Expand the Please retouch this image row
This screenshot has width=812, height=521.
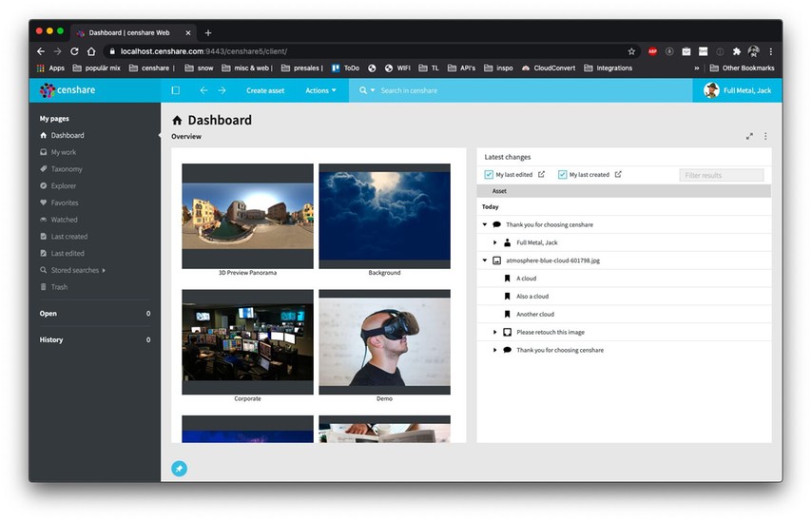[x=495, y=332]
